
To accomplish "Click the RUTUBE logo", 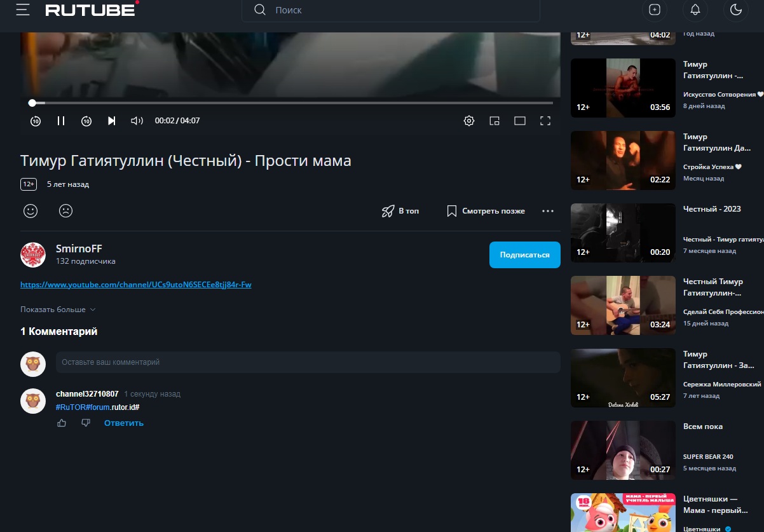I will point(93,10).
